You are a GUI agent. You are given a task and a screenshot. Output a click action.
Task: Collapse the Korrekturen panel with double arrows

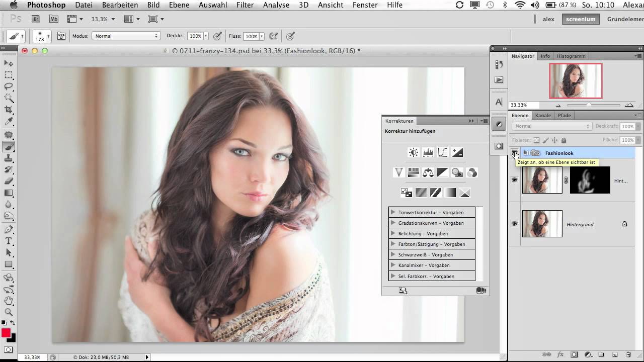(x=471, y=121)
